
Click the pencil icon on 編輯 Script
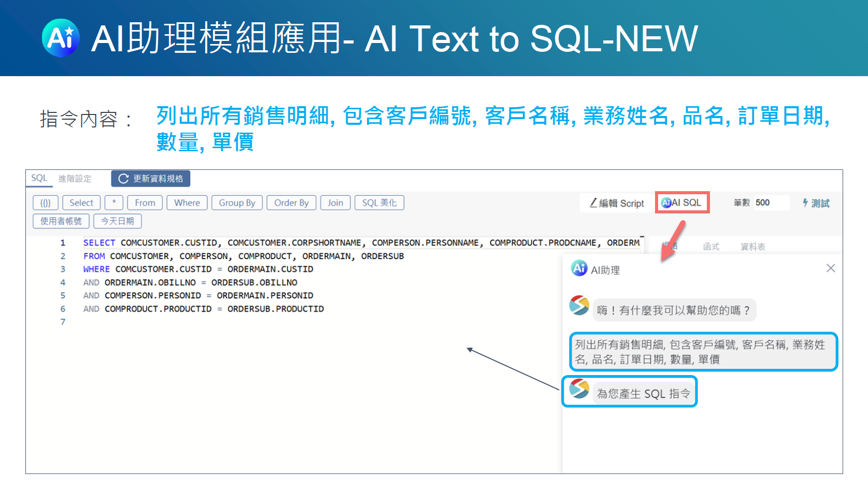point(593,203)
